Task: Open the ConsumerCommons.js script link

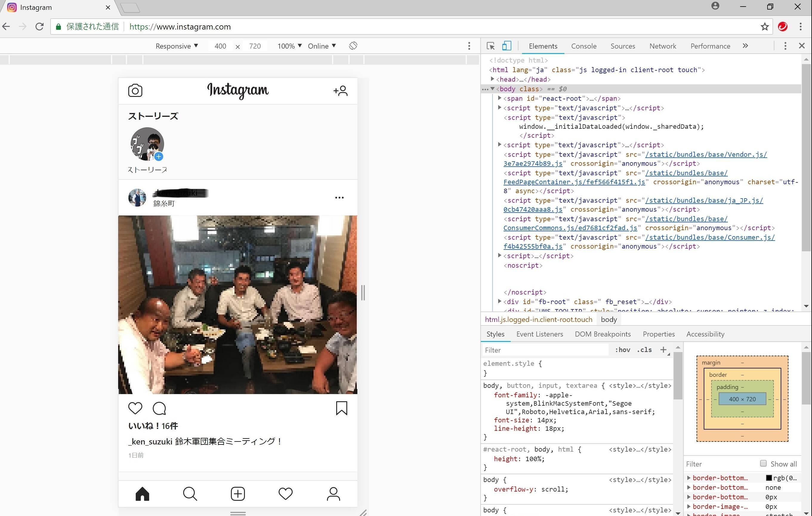Action: 570,228
